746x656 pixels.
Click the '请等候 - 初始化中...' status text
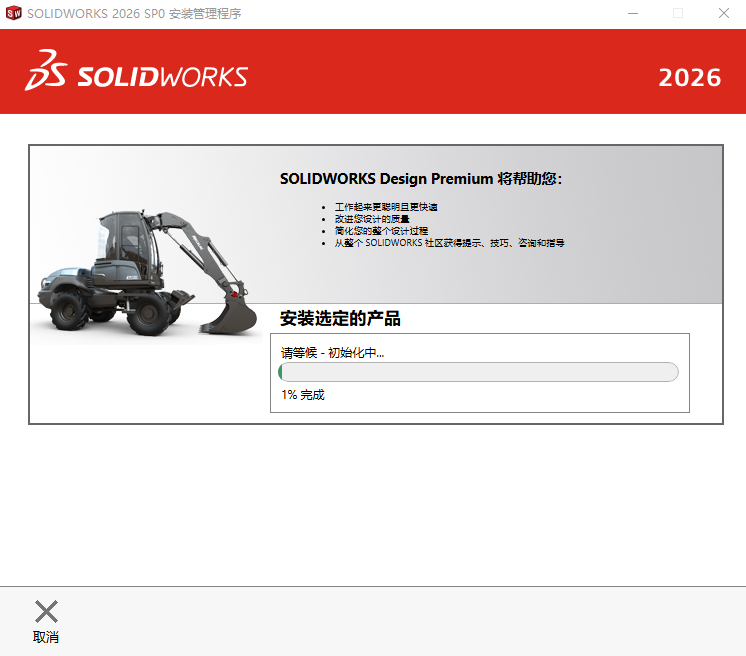pyautogui.click(x=332, y=352)
